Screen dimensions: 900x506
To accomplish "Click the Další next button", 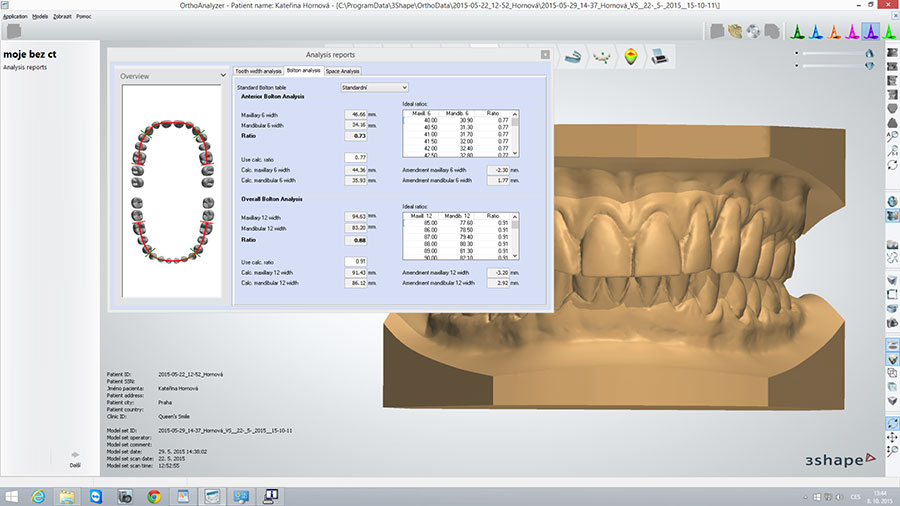I will tap(75, 460).
